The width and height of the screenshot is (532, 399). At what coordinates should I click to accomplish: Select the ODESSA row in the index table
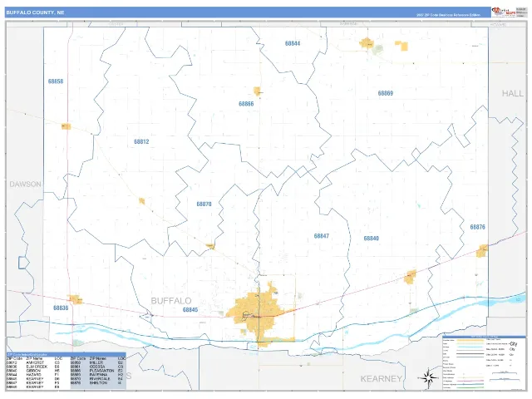98,367
